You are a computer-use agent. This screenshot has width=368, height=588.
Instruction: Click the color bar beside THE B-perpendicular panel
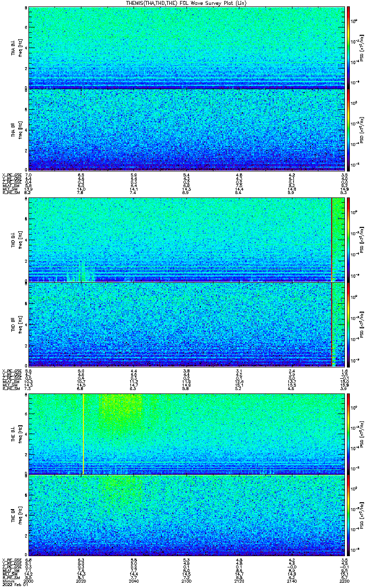pos(349,434)
